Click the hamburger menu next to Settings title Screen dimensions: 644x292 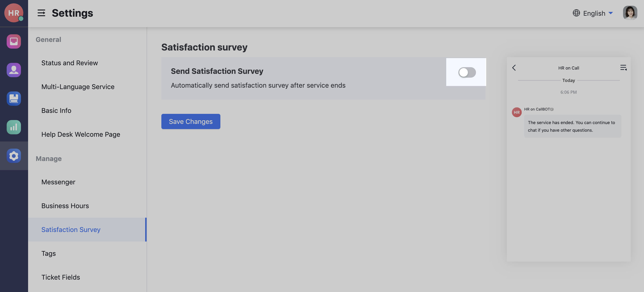41,13
